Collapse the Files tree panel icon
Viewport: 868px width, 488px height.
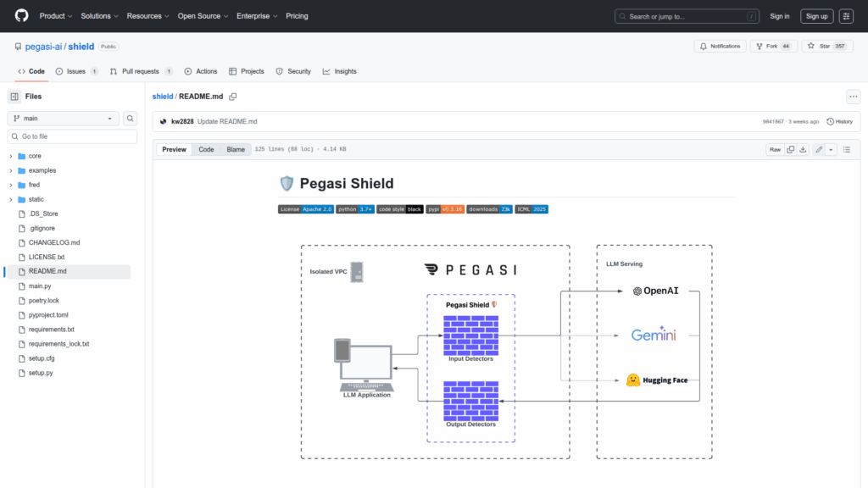pos(14,97)
